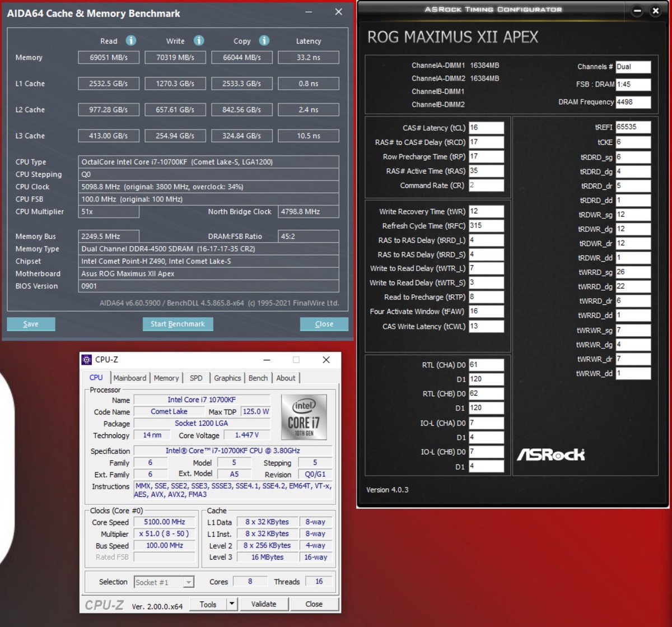Click the Memory Type DDR4-4500 SDRAM field
This screenshot has width=672, height=627.
208,249
